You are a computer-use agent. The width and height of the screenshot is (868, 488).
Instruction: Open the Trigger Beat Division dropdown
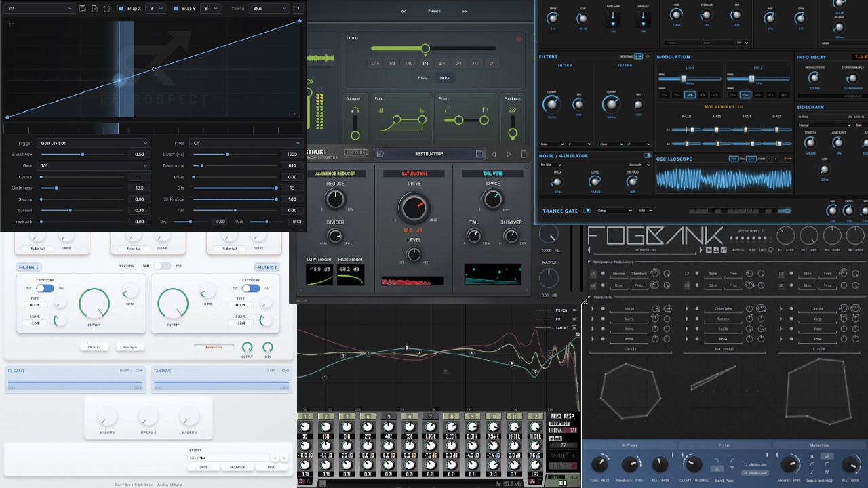coord(94,143)
